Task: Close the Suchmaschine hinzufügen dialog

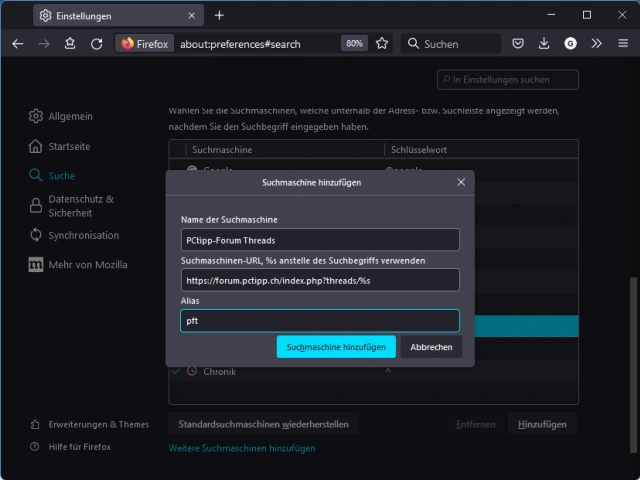Action: point(461,183)
